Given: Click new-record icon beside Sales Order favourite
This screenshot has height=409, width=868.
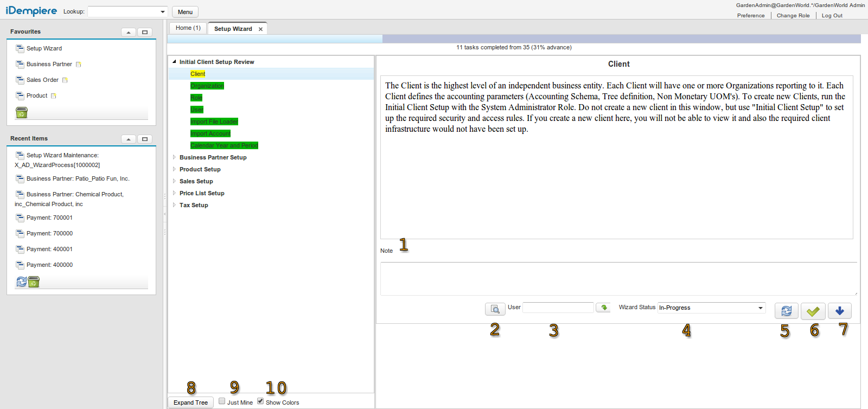Looking at the screenshot, I should [65, 80].
